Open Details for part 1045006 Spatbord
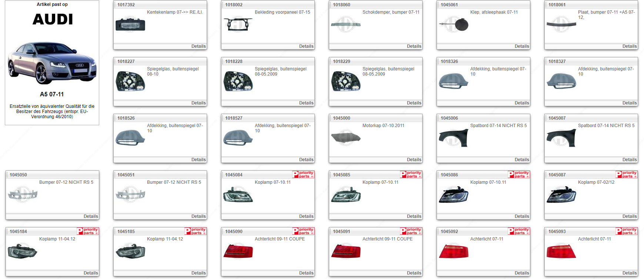 tap(522, 160)
